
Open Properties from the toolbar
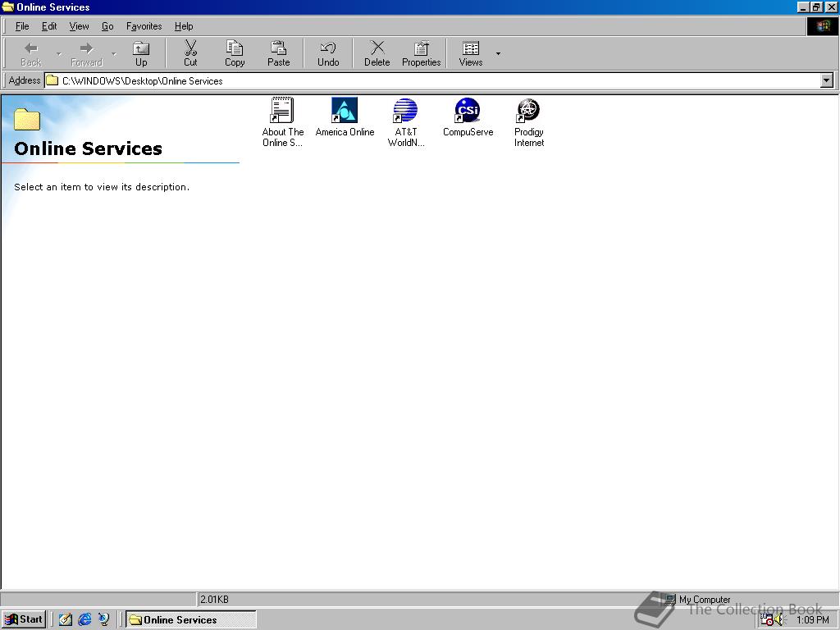pyautogui.click(x=421, y=53)
